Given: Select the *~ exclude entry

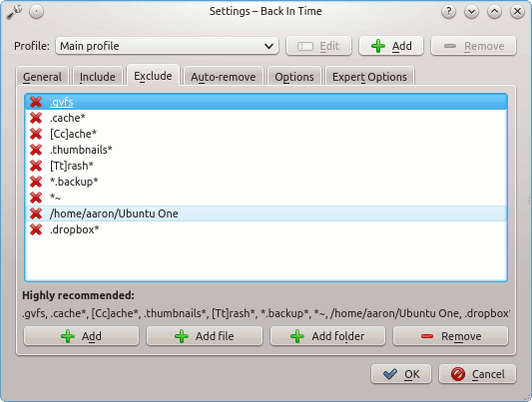Looking at the screenshot, I should point(266,198).
